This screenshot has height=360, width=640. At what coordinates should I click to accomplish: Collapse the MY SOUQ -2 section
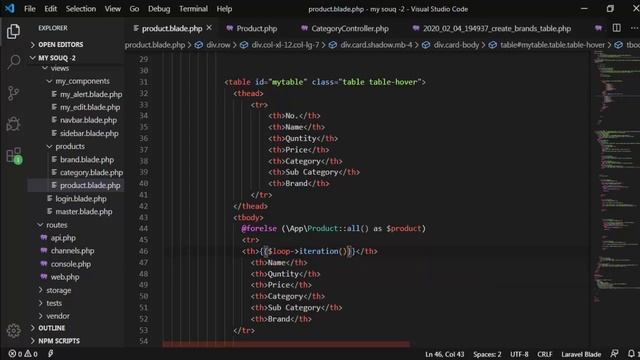57,58
